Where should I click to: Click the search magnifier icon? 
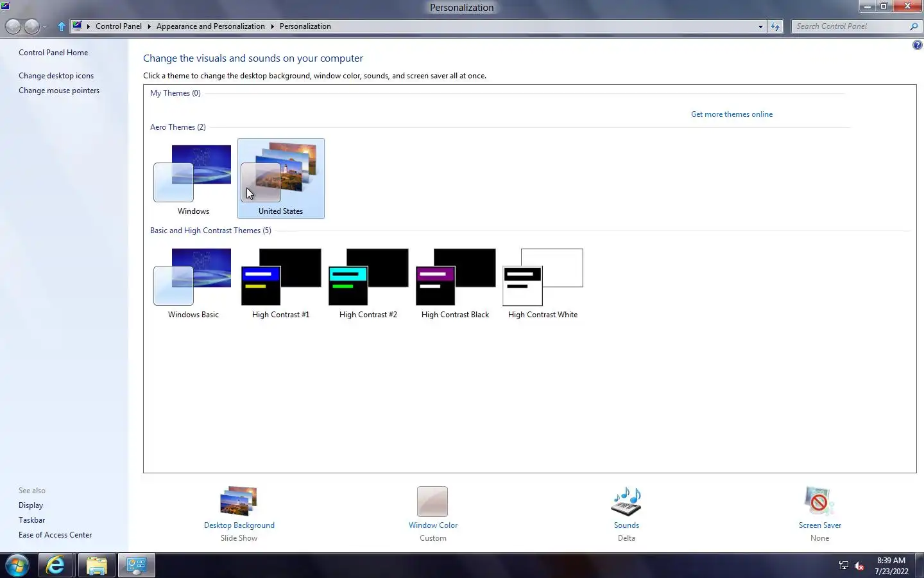tap(914, 26)
